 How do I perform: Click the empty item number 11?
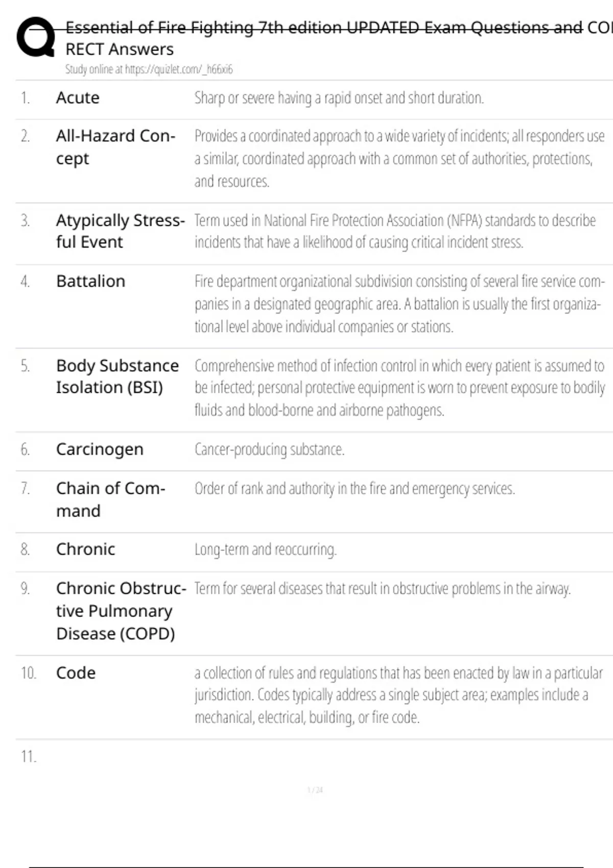[x=29, y=757]
